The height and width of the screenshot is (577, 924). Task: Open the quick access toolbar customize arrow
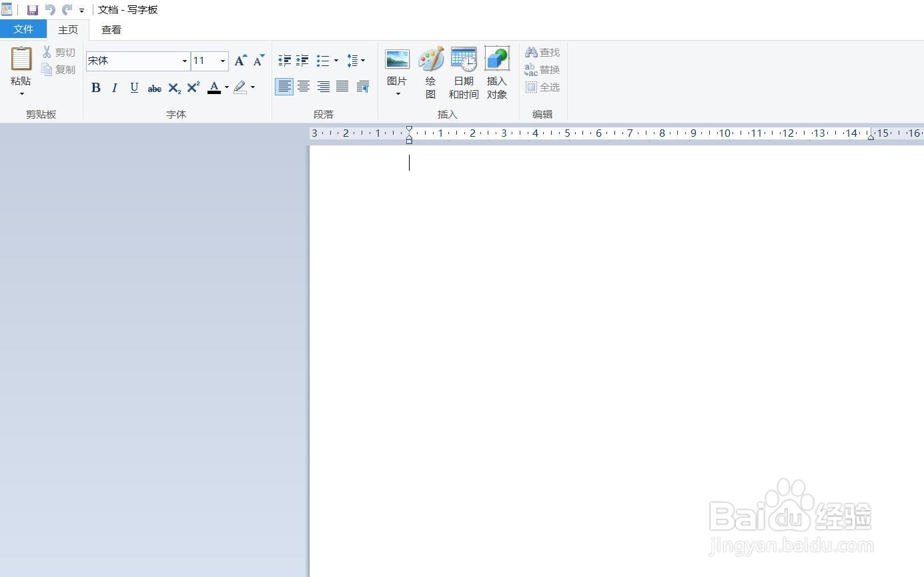[82, 11]
